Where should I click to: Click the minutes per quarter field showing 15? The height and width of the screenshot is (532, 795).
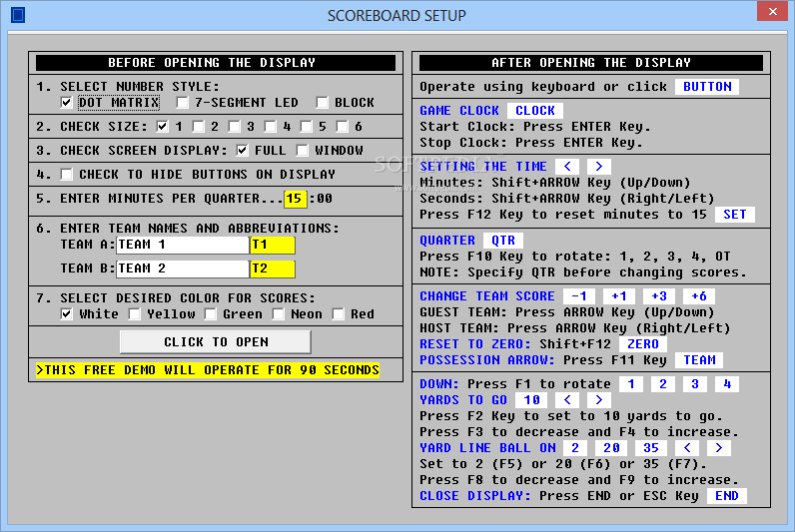[296, 199]
